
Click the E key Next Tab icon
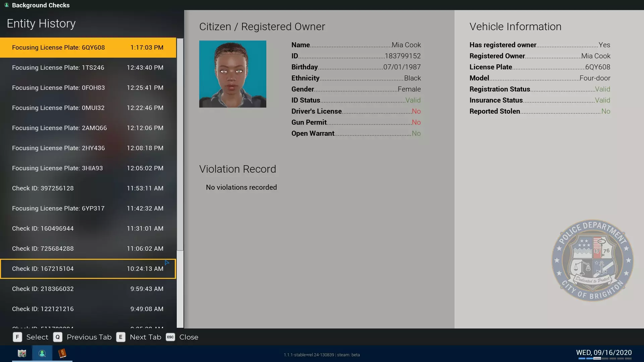(121, 337)
